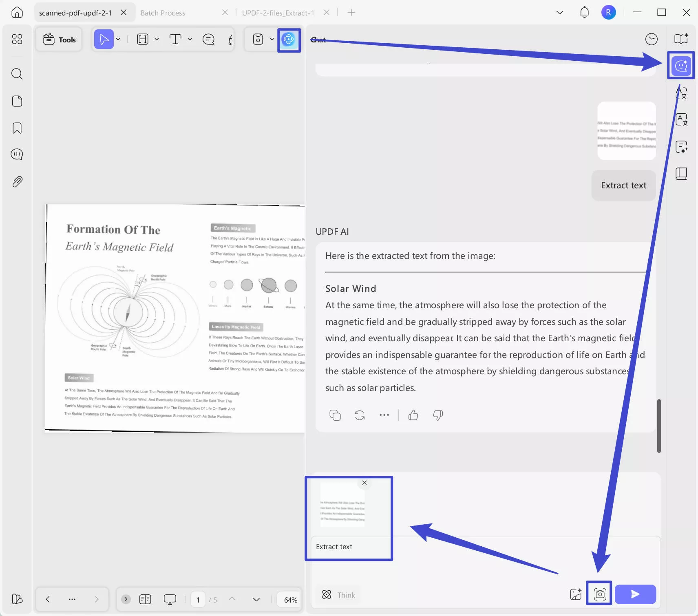Open the UPDF AI chat icon
The width and height of the screenshot is (698, 616).
click(680, 65)
